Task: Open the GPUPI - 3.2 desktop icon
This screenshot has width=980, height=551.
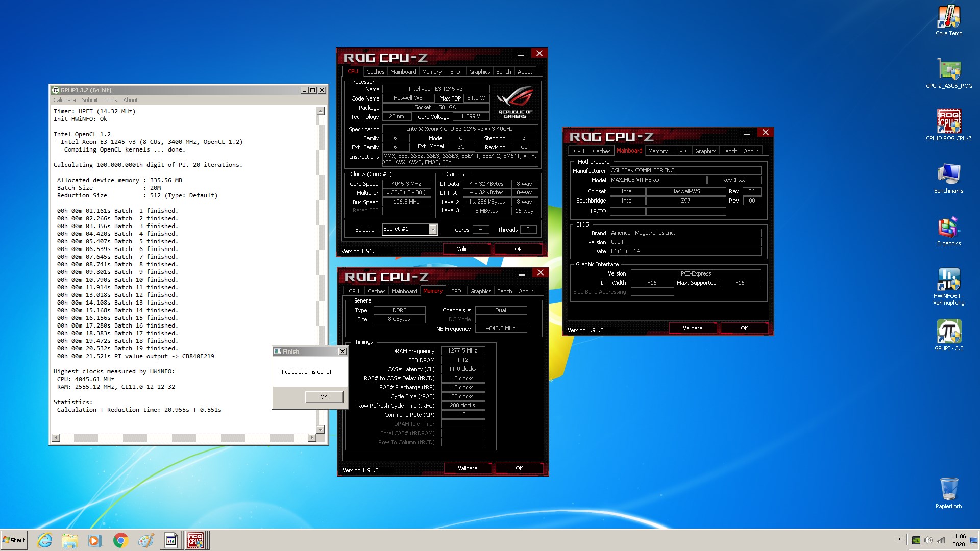Action: (948, 335)
